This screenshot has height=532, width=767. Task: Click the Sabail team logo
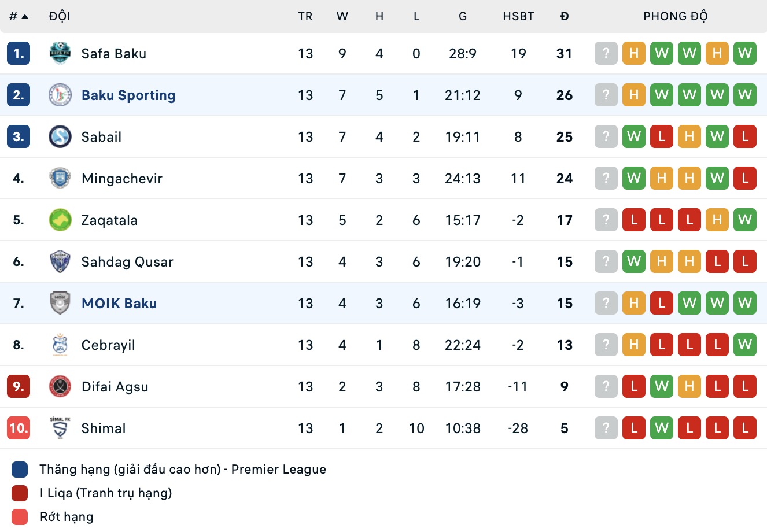click(60, 137)
